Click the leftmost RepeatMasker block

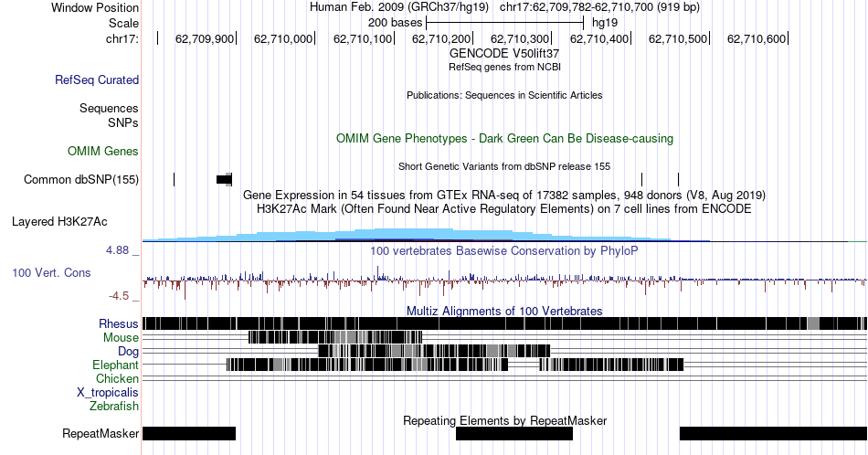click(x=189, y=433)
